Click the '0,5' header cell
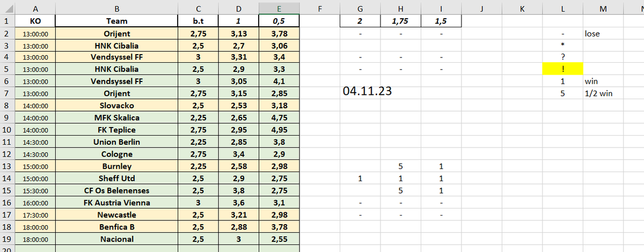 pyautogui.click(x=279, y=21)
